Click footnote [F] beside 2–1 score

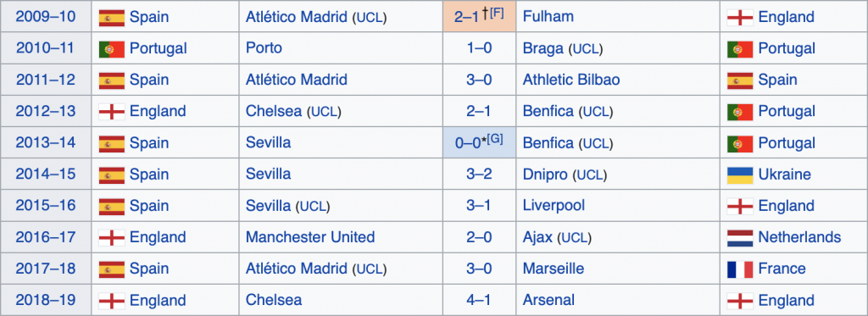click(x=496, y=13)
